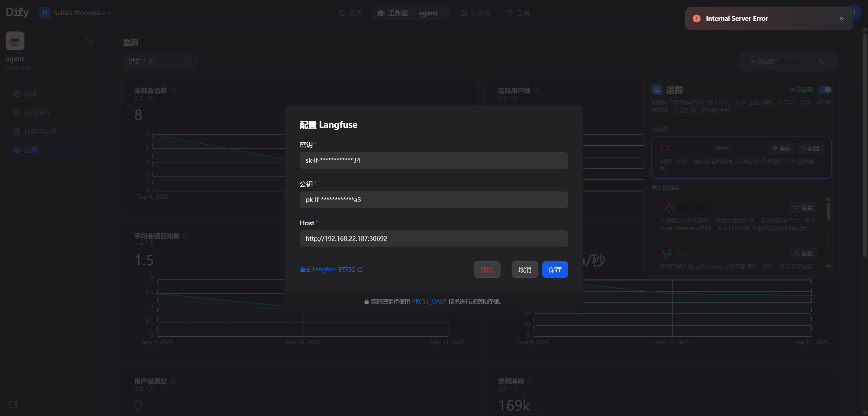Toggle the sidebar collapse icon at bottom
Screen dimensions: 868x416
coord(13,404)
